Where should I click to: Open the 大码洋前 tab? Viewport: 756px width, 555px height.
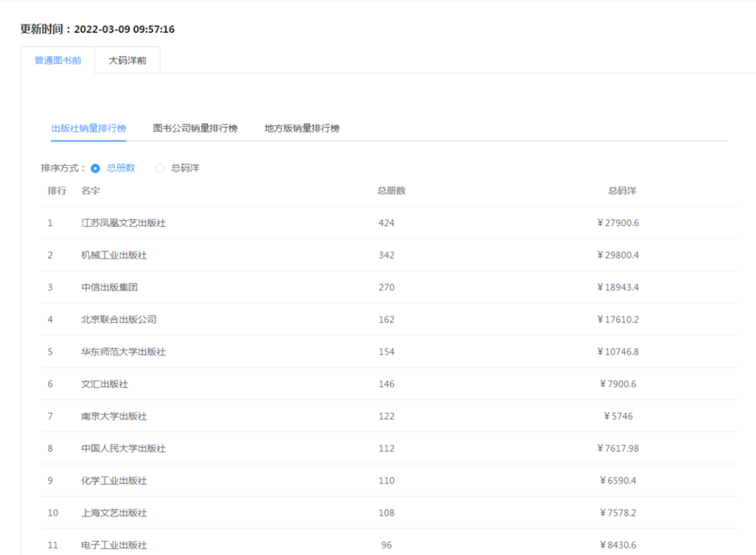[127, 60]
